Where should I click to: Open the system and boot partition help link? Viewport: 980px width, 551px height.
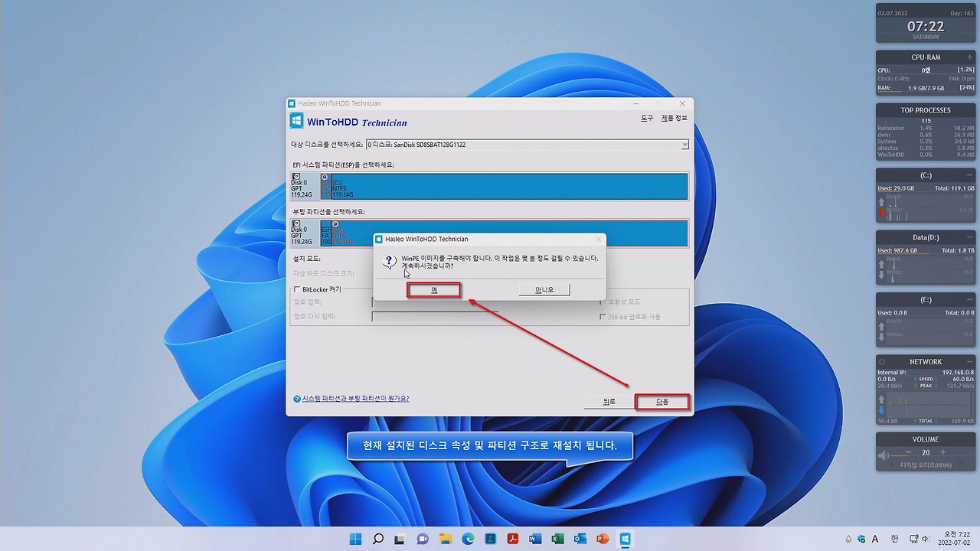(355, 399)
